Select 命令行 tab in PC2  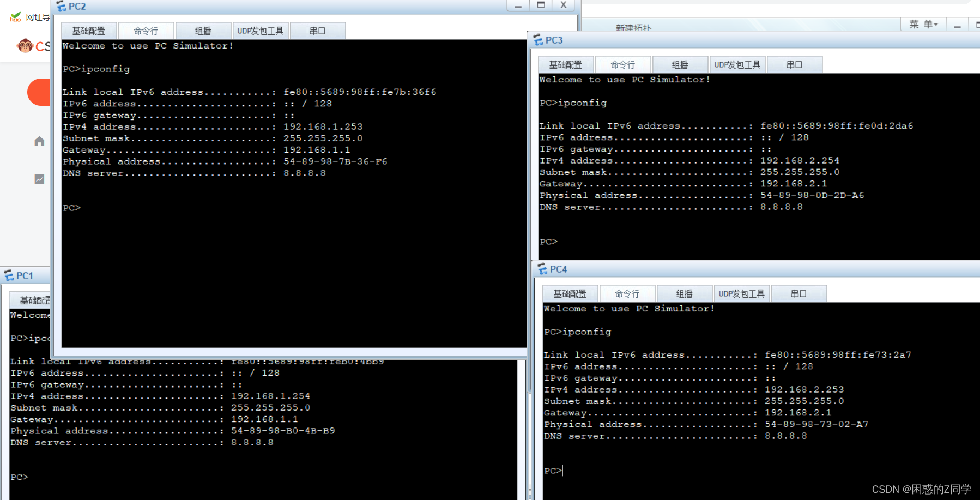146,31
